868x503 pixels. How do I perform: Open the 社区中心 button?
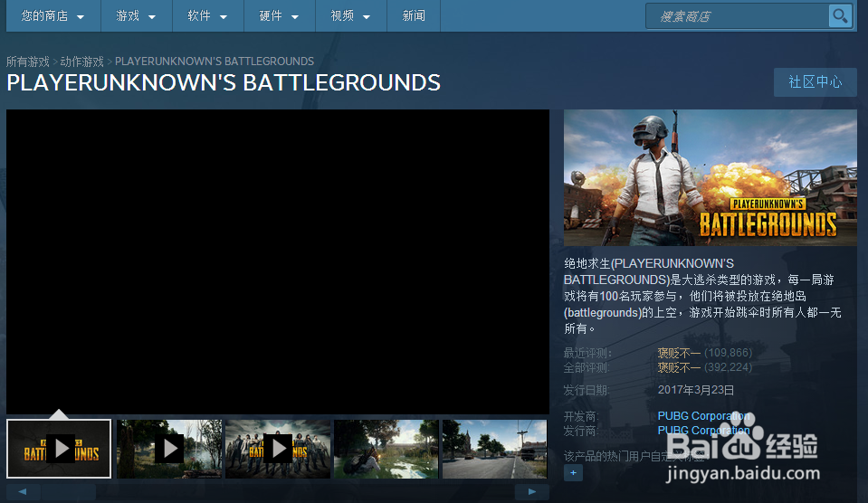tap(815, 82)
